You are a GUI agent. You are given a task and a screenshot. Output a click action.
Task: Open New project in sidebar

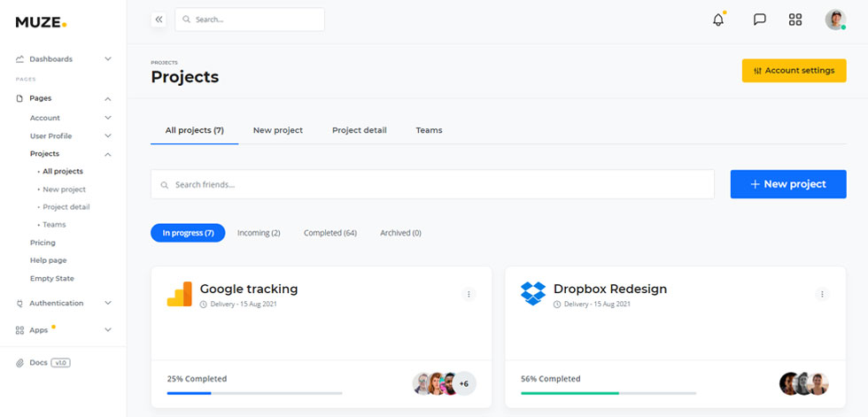[x=64, y=189]
